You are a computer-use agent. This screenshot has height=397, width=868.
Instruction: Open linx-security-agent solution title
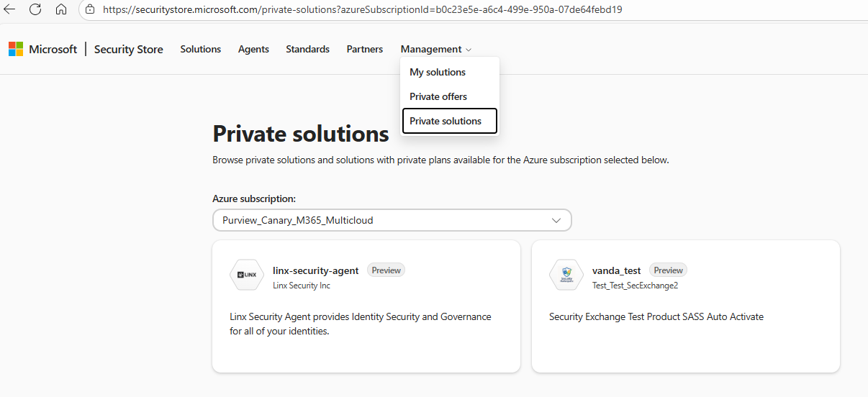tap(316, 270)
